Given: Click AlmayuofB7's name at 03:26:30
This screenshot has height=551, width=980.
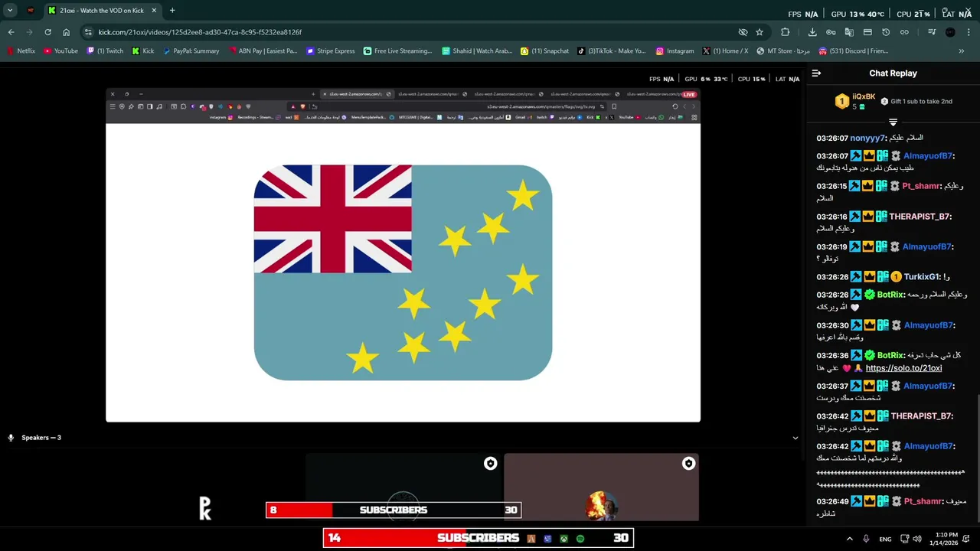Looking at the screenshot, I should click(x=928, y=325).
